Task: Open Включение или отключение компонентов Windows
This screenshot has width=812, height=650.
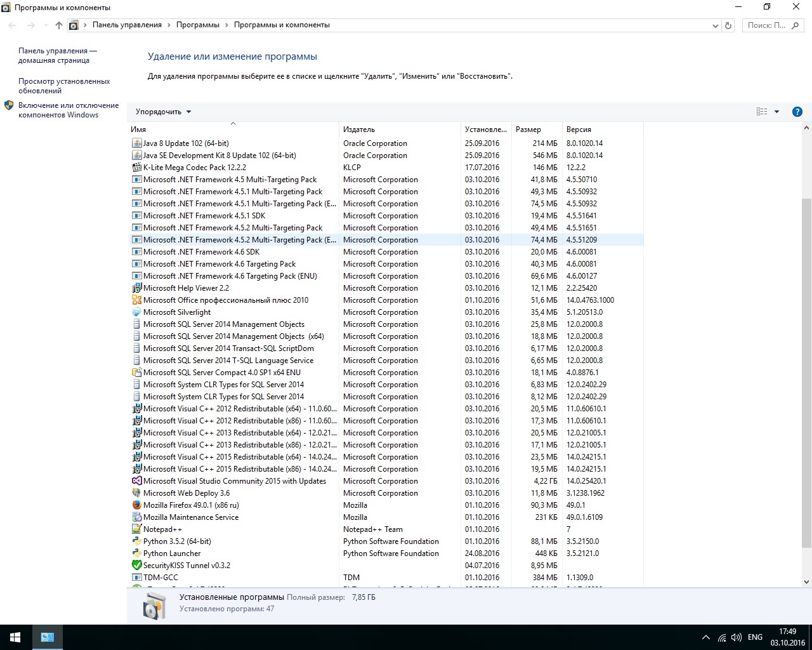Action: [69, 110]
